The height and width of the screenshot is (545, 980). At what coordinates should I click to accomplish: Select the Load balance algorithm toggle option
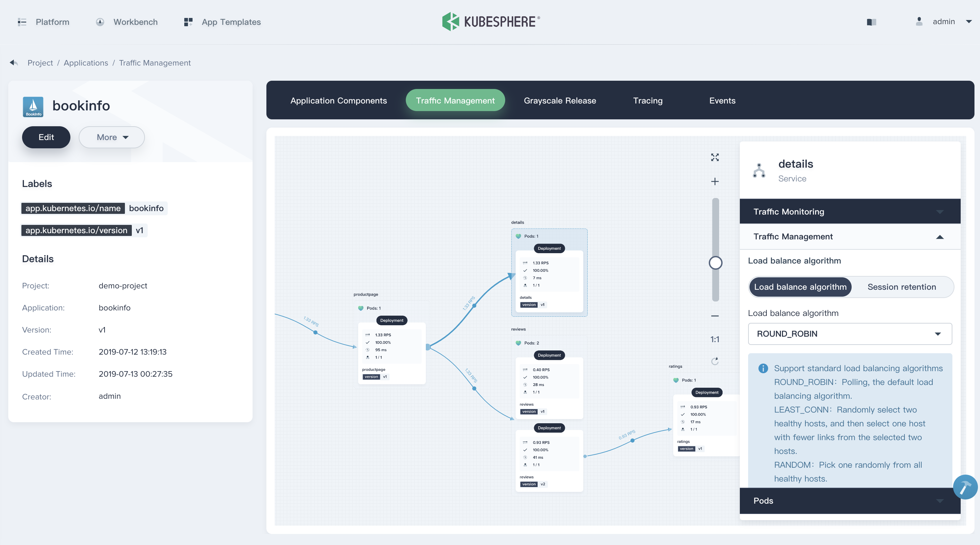click(x=800, y=287)
